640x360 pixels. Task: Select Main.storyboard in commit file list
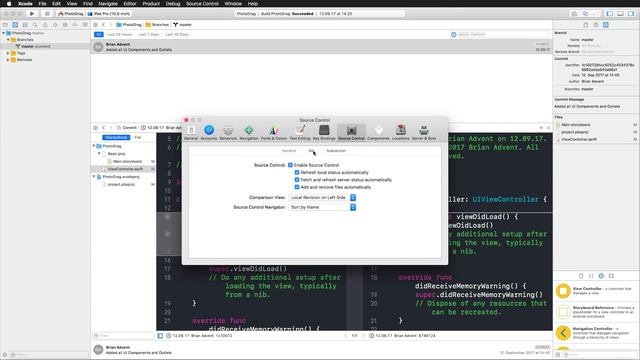point(124,161)
